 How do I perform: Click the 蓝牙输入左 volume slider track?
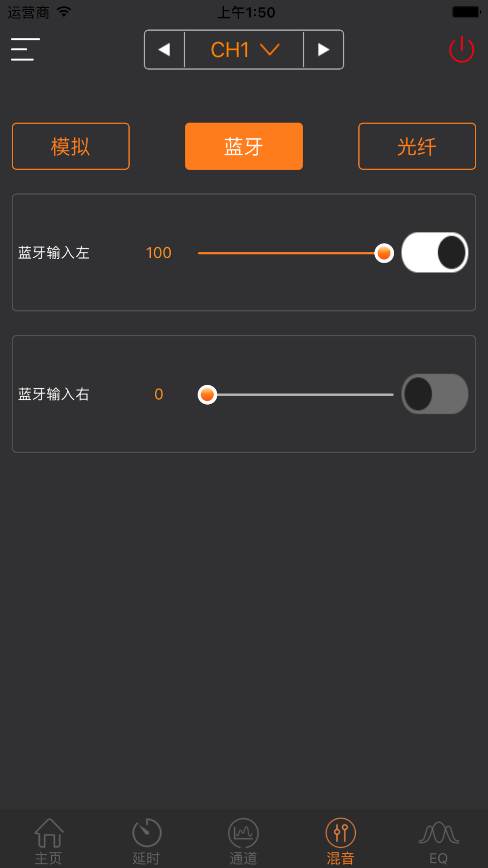pyautogui.click(x=296, y=253)
